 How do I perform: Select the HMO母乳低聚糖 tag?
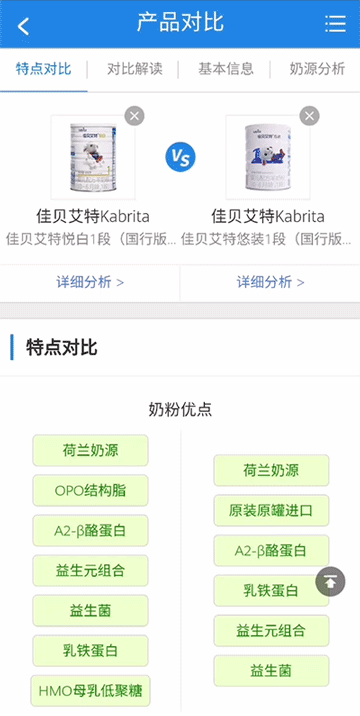point(90,691)
